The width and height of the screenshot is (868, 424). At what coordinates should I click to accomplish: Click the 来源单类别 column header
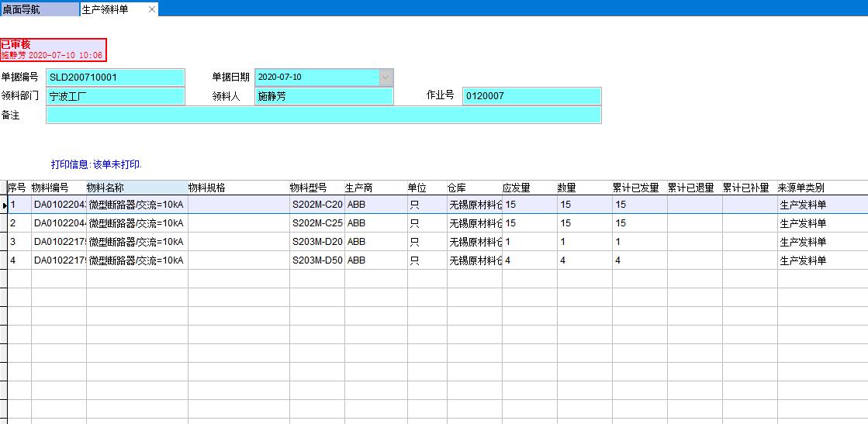821,188
